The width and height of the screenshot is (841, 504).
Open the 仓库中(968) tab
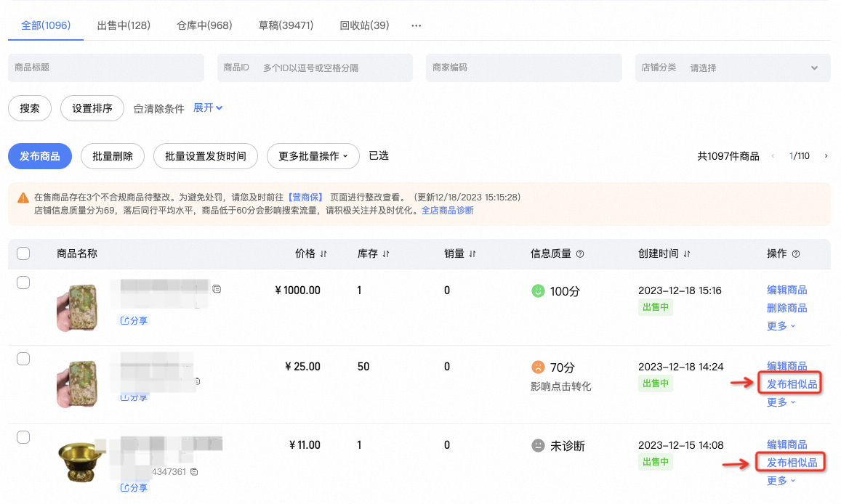204,25
